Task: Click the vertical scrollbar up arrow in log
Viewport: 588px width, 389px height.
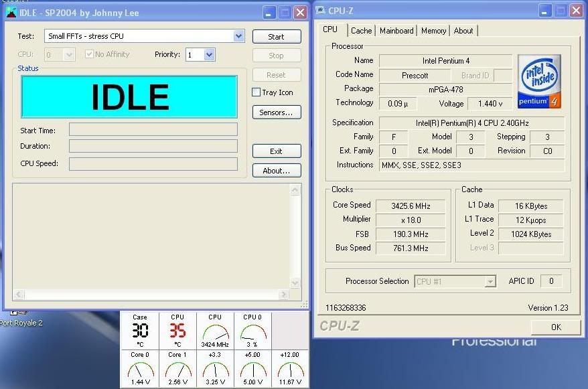Action: [295, 190]
